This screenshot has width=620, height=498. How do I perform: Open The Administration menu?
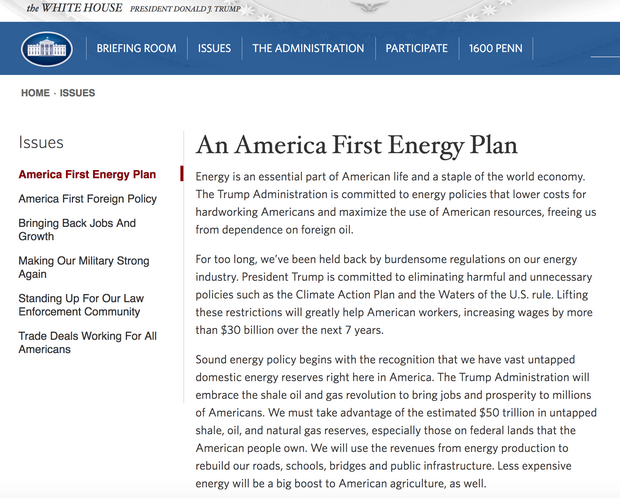(308, 48)
